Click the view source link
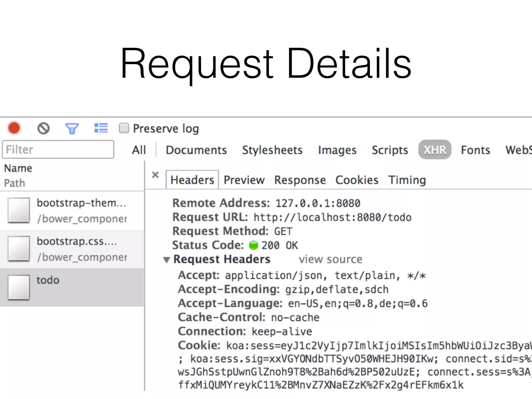The image size is (532, 399). tap(330, 259)
